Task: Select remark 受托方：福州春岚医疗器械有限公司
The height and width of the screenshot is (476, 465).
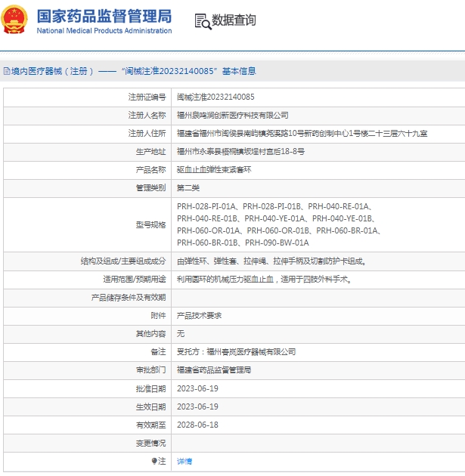Action: (237, 352)
